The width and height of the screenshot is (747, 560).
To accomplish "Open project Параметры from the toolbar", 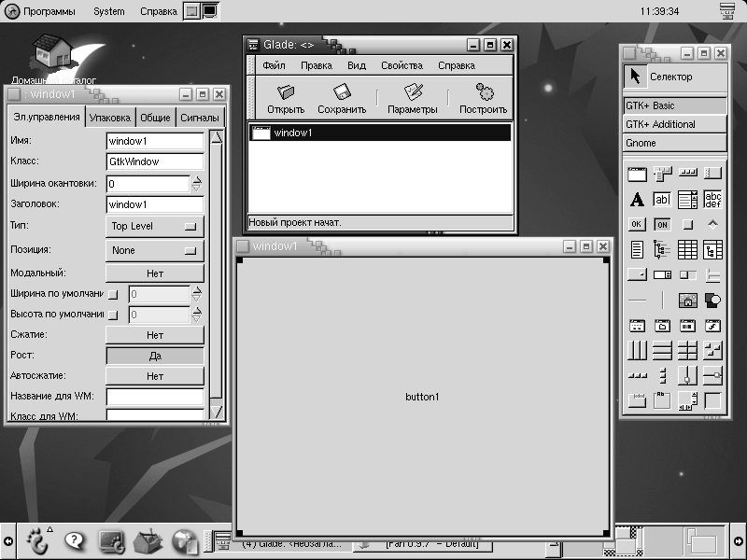I will tap(413, 97).
